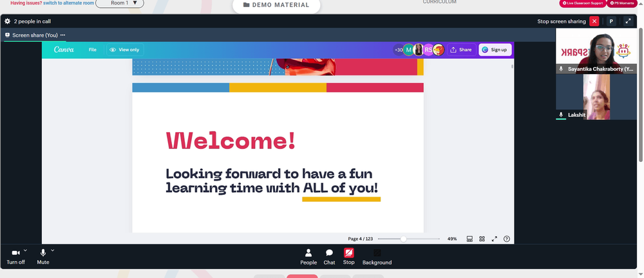The image size is (644, 278).
Task: Click Sayantika's microphone status icon
Action: pyautogui.click(x=561, y=69)
